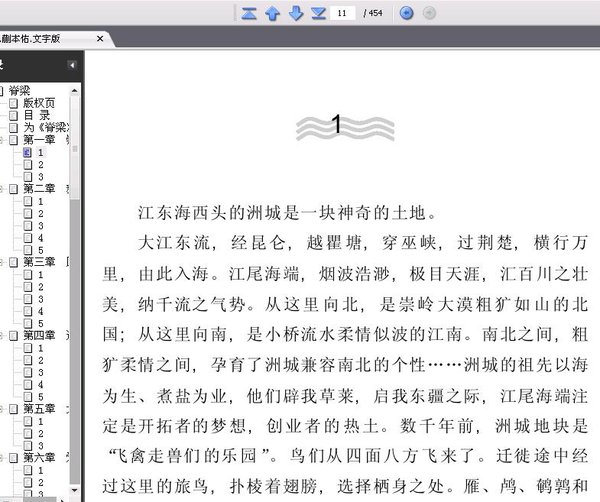The height and width of the screenshot is (502, 600).
Task: Collapse the 第六章 tree node
Action: [x=2, y=458]
